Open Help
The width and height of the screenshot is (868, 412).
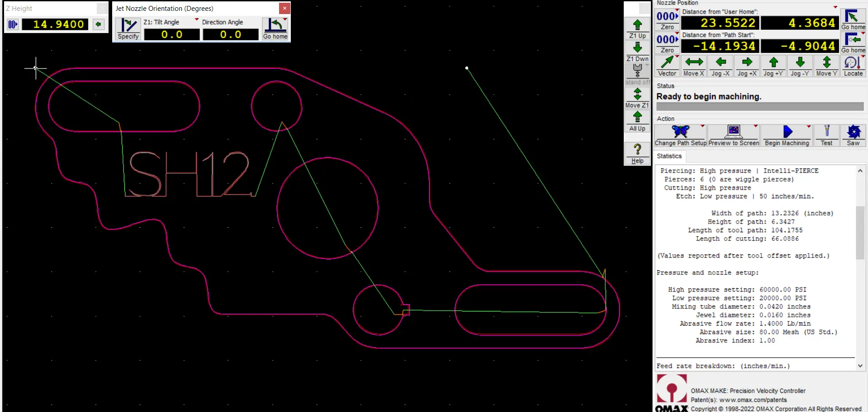point(637,153)
